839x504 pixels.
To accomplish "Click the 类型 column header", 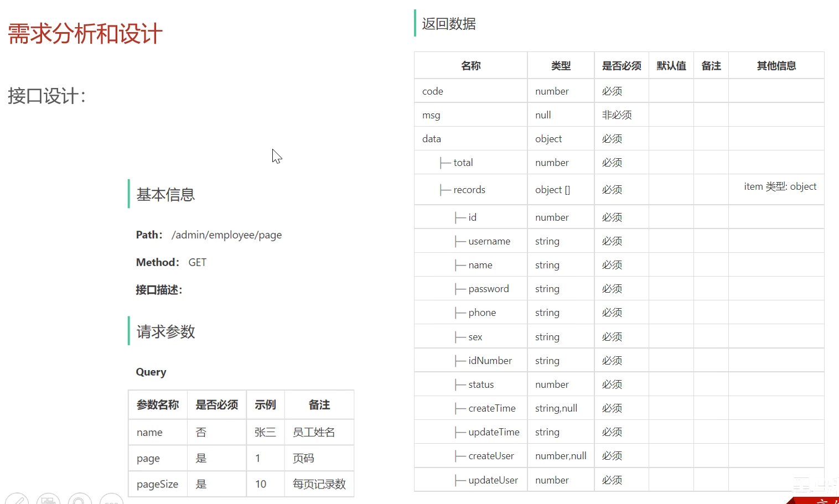I will tap(561, 66).
